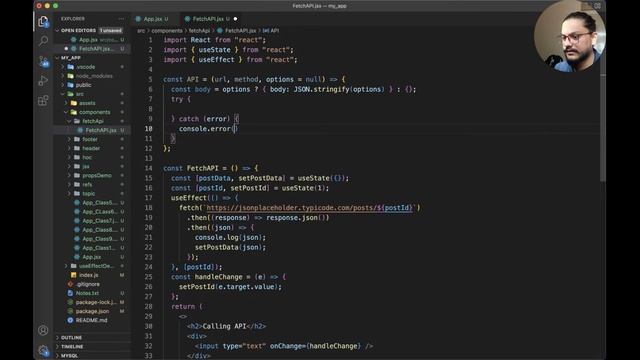Click the components breadcrumb segment
This screenshot has width=640, height=360.
point(167,31)
